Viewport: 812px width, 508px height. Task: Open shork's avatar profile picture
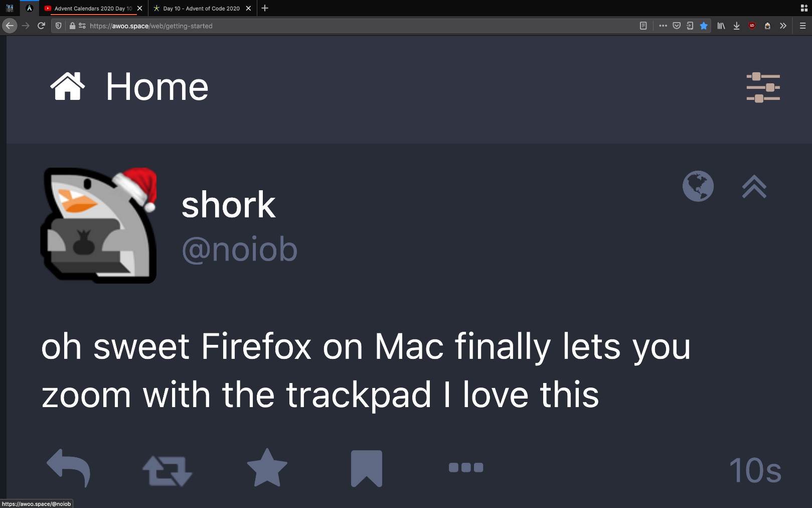(99, 225)
